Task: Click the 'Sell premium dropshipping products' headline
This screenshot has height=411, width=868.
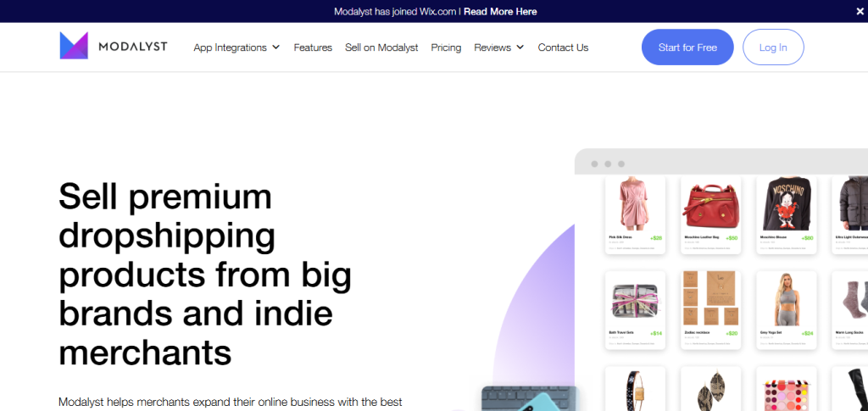Action: coord(205,275)
